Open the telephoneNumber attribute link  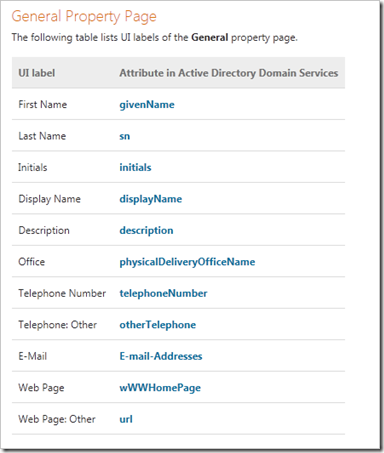(163, 293)
